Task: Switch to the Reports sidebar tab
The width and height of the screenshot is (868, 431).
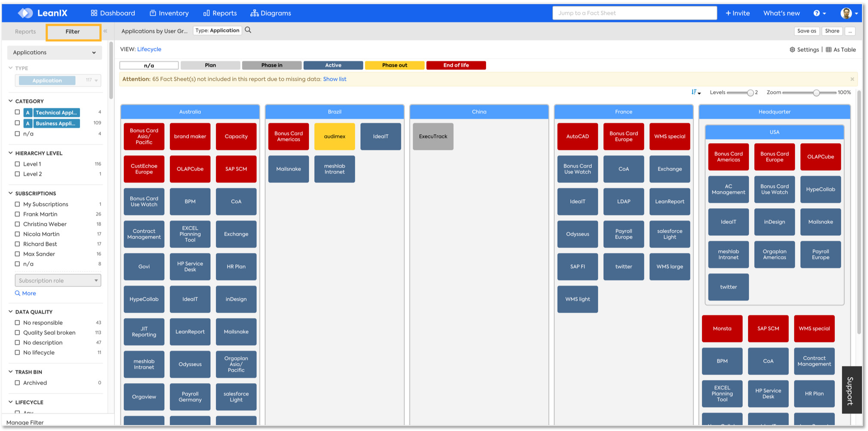Action: coord(25,31)
